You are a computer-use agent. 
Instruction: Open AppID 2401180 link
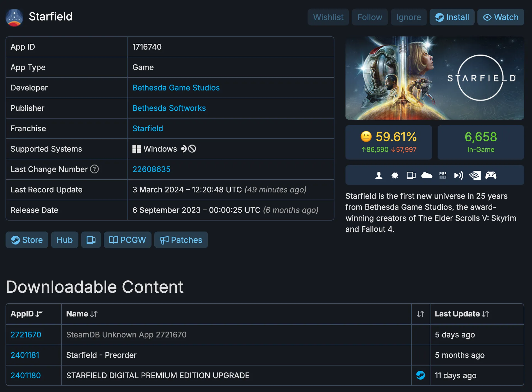(25, 376)
